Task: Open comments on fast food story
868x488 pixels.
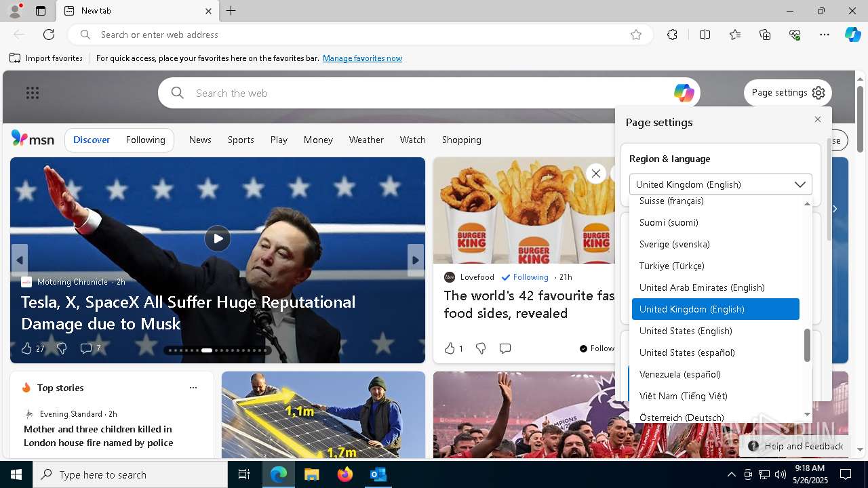Action: point(505,348)
